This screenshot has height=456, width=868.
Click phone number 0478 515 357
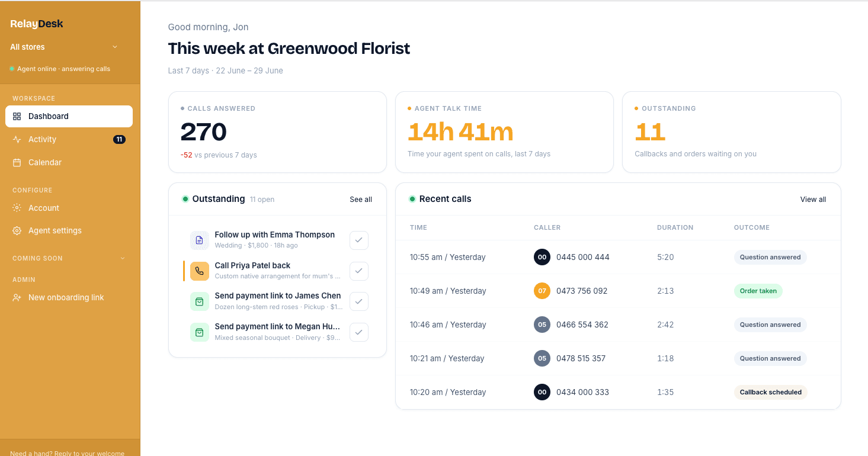581,358
